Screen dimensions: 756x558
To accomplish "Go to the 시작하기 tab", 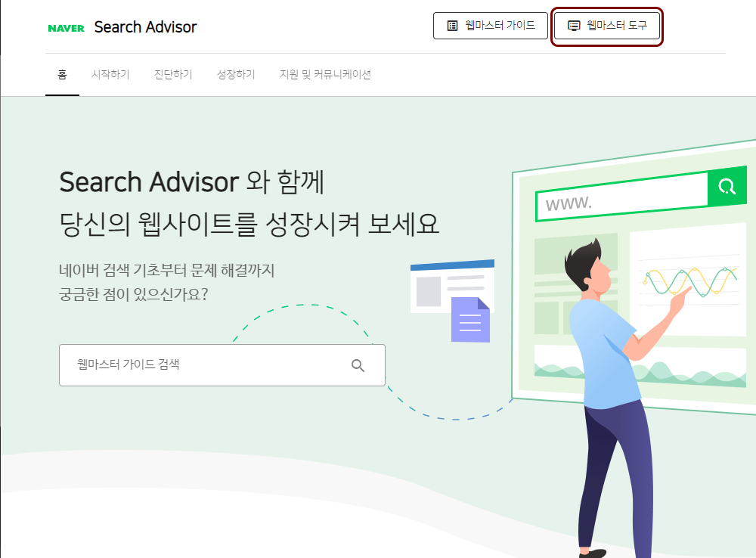I will (x=110, y=74).
